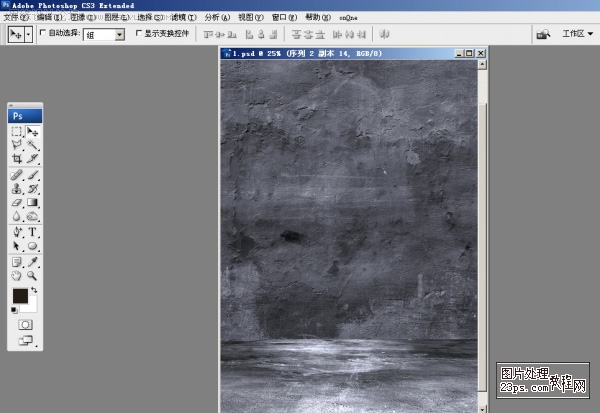Open the tool preset picker arrow
This screenshot has height=413, width=600.
pos(29,34)
